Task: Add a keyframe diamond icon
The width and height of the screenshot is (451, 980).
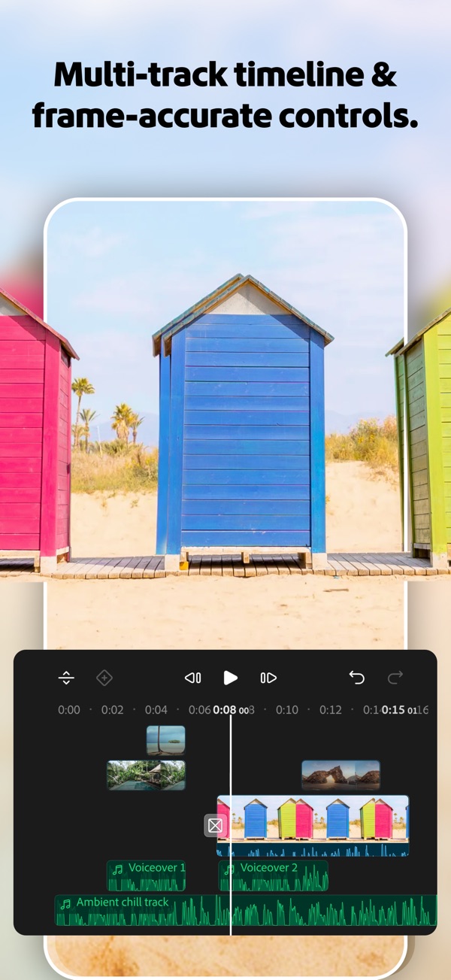Action: [104, 678]
